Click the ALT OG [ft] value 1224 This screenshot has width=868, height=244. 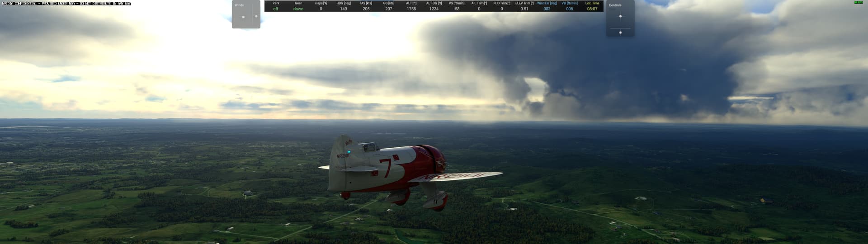(x=434, y=9)
